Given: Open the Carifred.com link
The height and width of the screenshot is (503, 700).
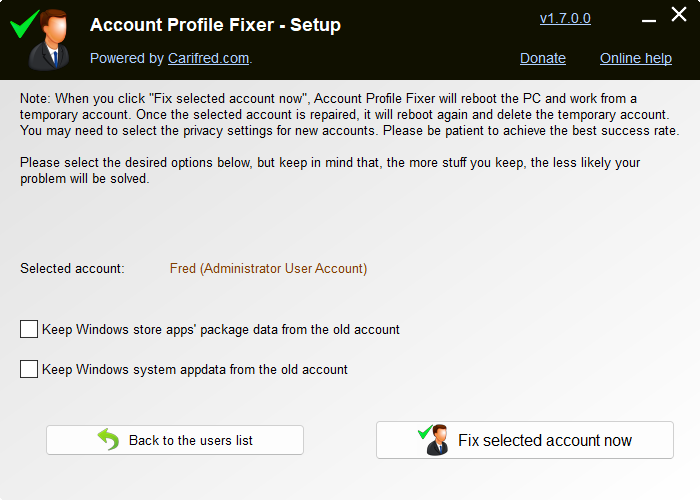Looking at the screenshot, I should click(x=208, y=58).
